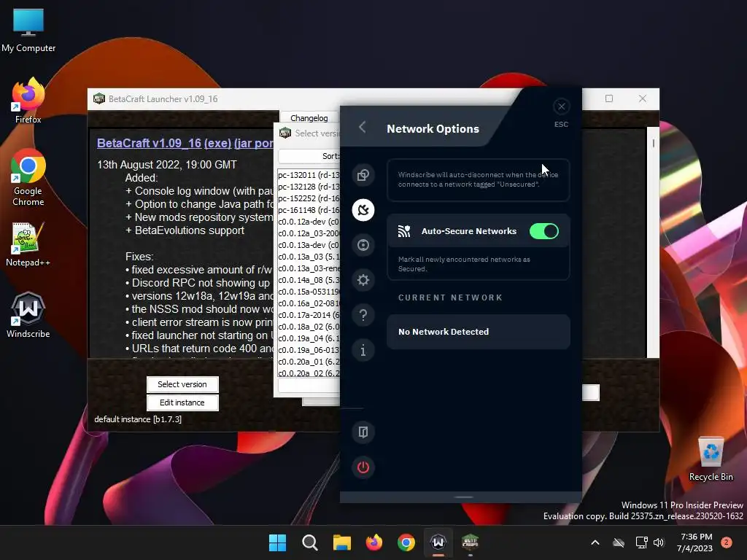This screenshot has height=560, width=747.
Task: Open Firefox from the taskbar
Action: tap(374, 542)
